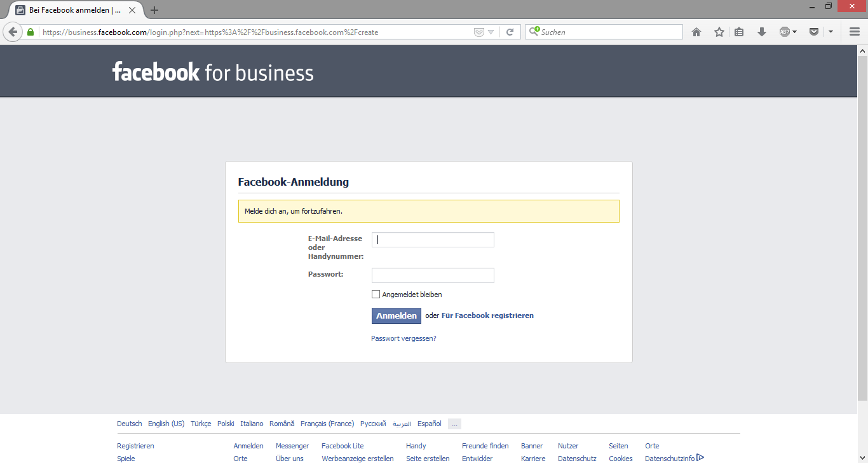Show more languages with the ... button
868x463 pixels.
454,424
